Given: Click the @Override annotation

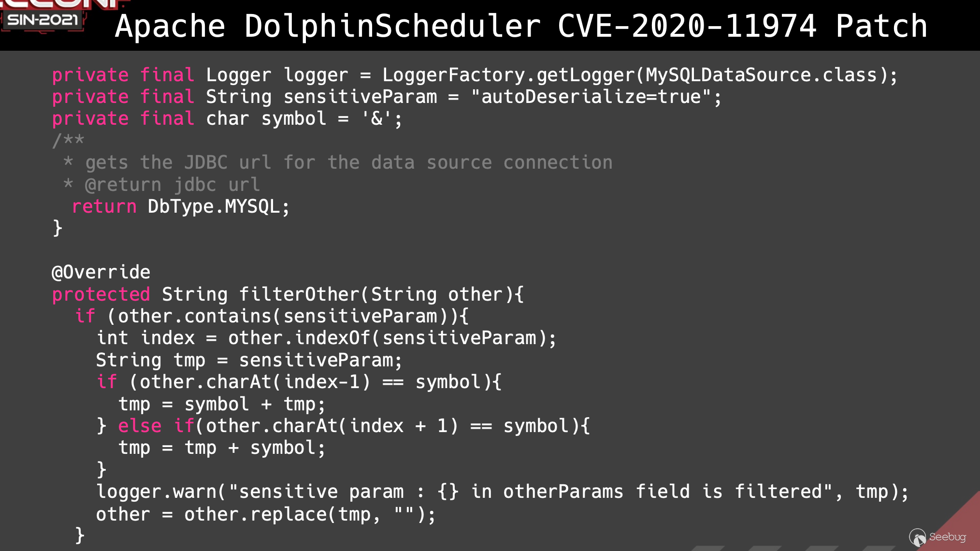Looking at the screenshot, I should click(x=101, y=273).
